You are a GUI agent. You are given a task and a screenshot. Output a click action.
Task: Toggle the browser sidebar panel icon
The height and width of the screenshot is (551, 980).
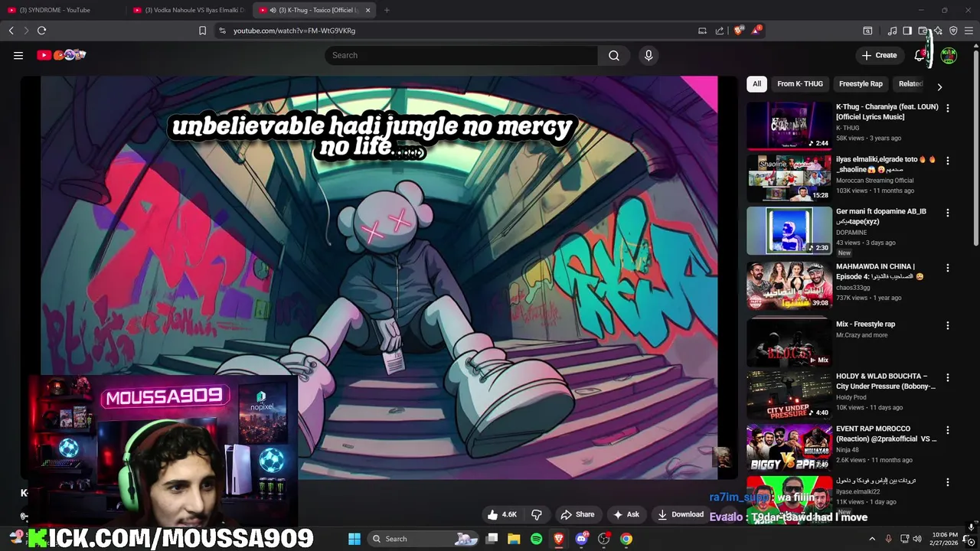(x=907, y=31)
